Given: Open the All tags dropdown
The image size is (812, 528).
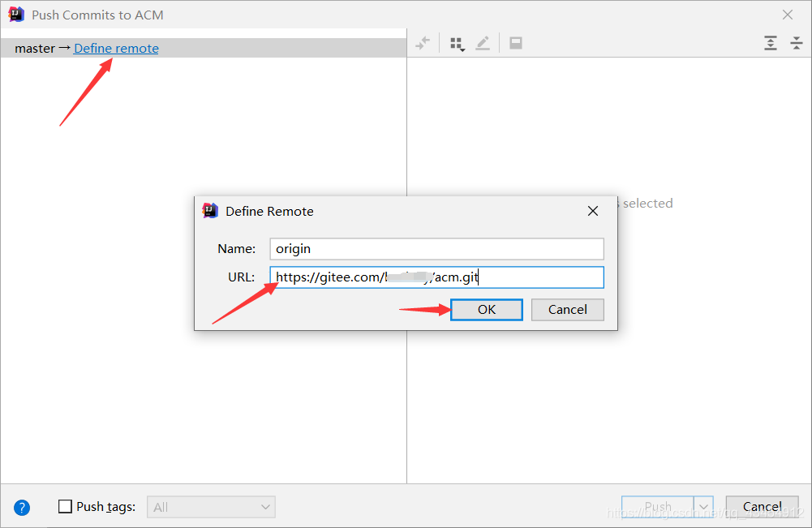Looking at the screenshot, I should [211, 506].
